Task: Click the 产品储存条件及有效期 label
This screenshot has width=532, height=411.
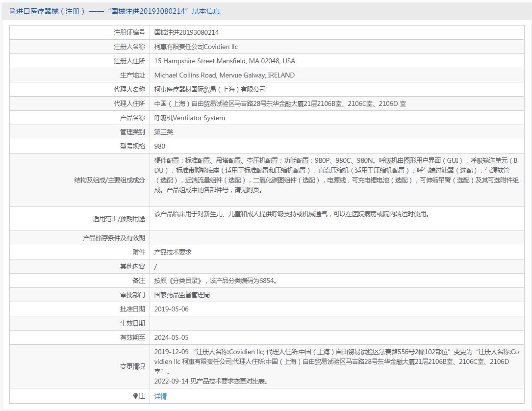Action: (114, 238)
